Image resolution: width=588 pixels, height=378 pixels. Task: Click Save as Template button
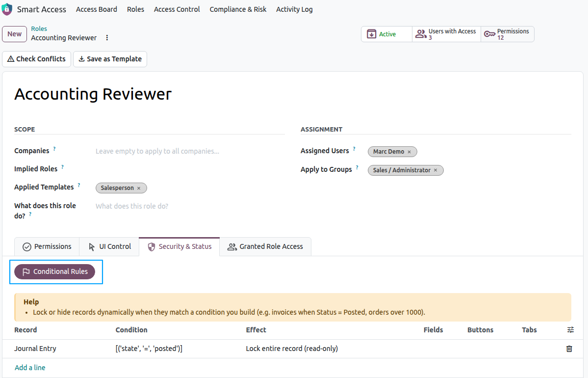tap(110, 59)
